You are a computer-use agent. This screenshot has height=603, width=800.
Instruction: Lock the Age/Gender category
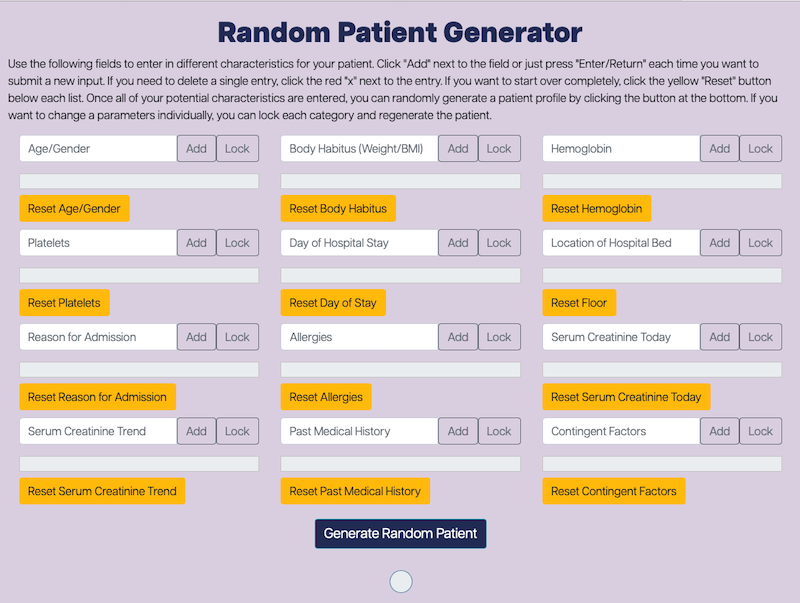(x=237, y=148)
